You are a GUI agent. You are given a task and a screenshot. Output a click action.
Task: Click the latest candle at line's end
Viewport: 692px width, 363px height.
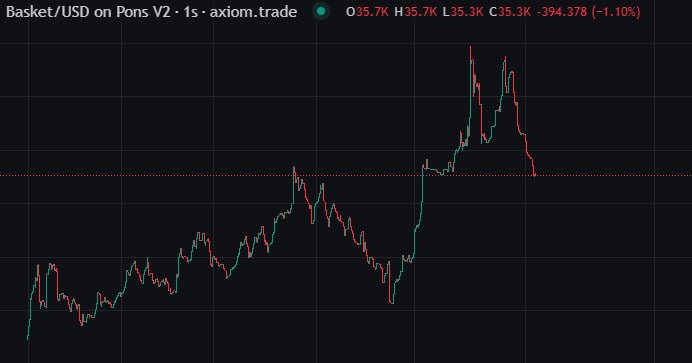tap(534, 174)
